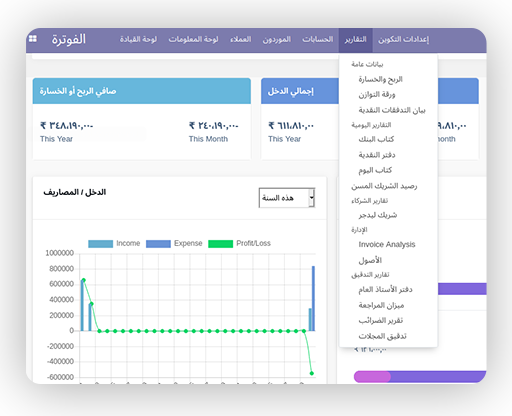This screenshot has width=512, height=416.
Task: Click the 800000 y-axis label
Action: click(x=61, y=269)
